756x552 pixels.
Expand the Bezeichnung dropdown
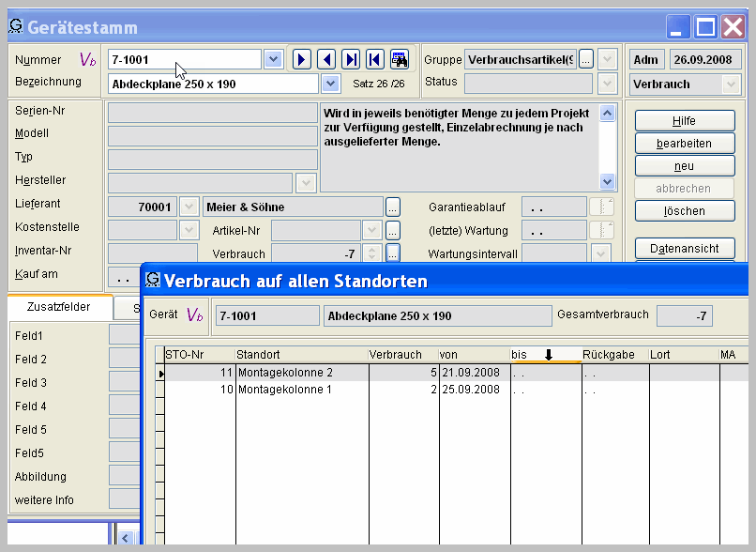[330, 83]
